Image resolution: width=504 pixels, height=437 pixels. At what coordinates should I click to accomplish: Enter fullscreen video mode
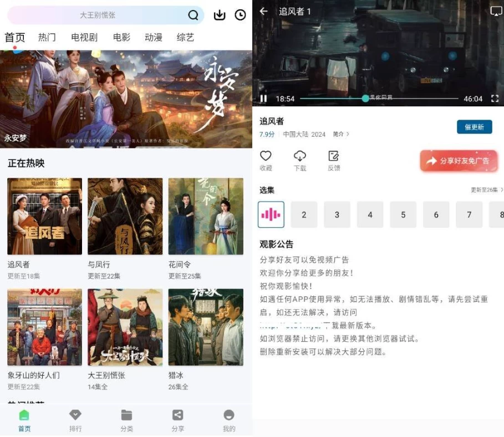tap(495, 99)
